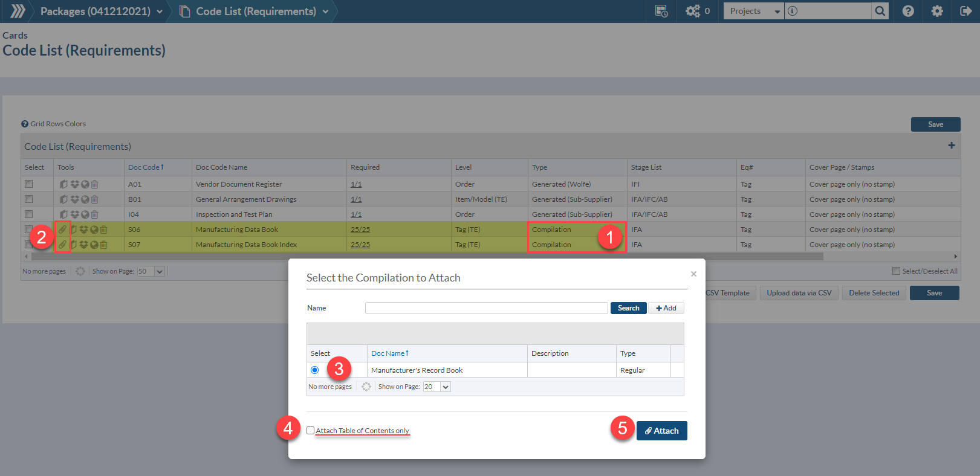Image resolution: width=980 pixels, height=476 pixels.
Task: Click the magnifier search icon in header
Action: [880, 11]
